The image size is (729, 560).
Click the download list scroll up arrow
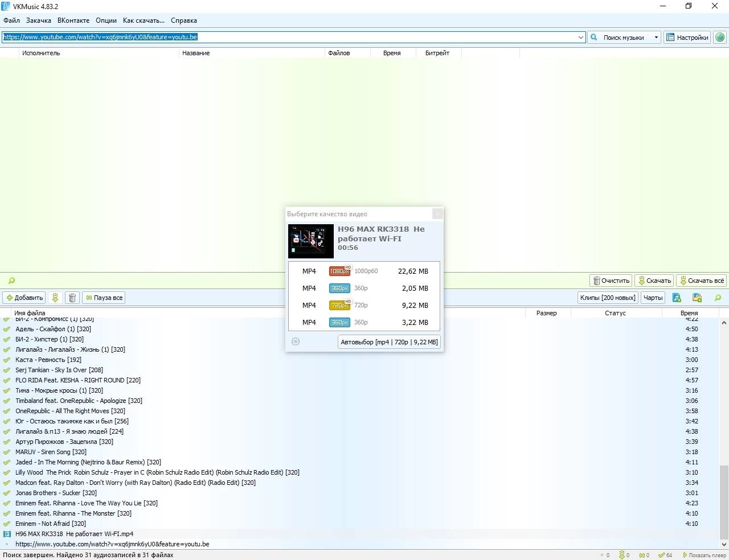coord(724,323)
